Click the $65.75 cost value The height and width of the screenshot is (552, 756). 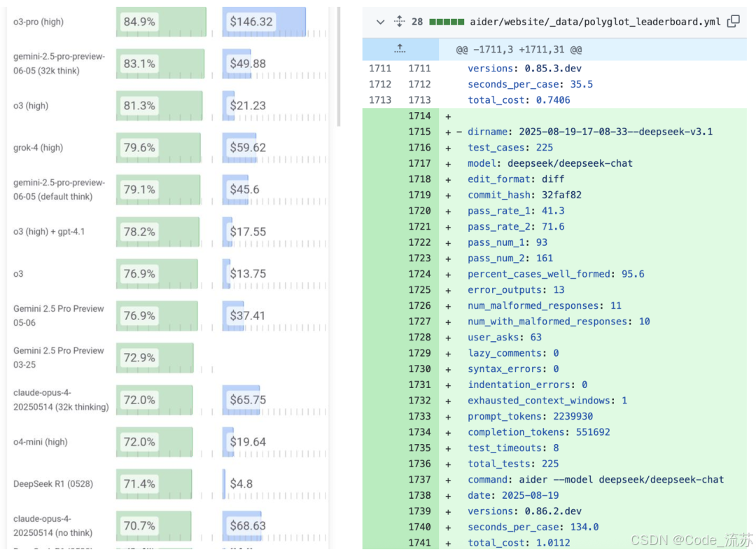tap(247, 400)
